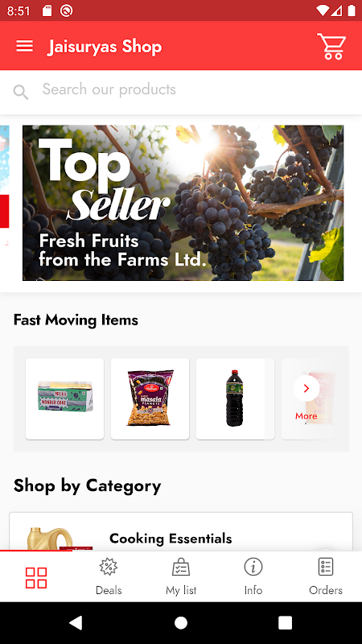The height and width of the screenshot is (644, 362).
Task: Show more fast moving items arrow
Action: [x=306, y=388]
